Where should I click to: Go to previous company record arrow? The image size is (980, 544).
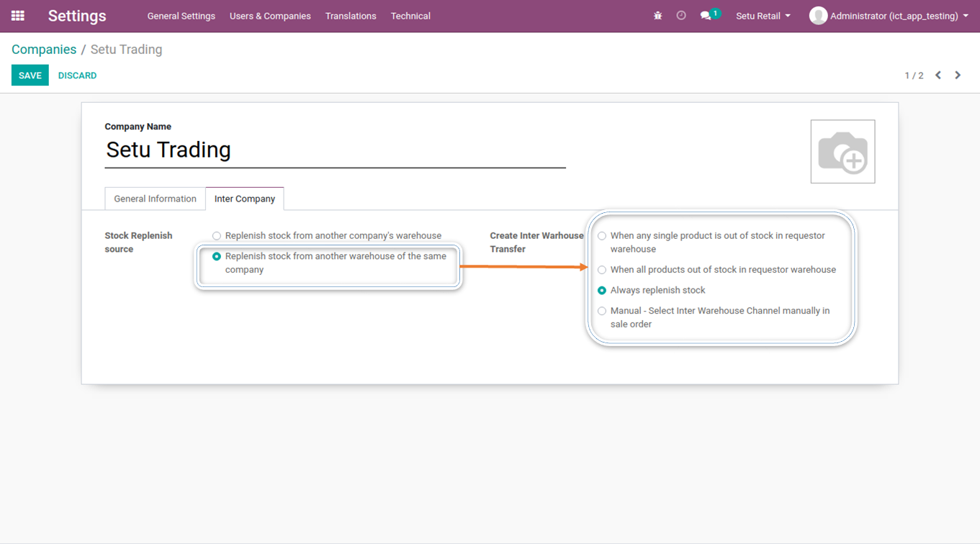pyautogui.click(x=938, y=76)
